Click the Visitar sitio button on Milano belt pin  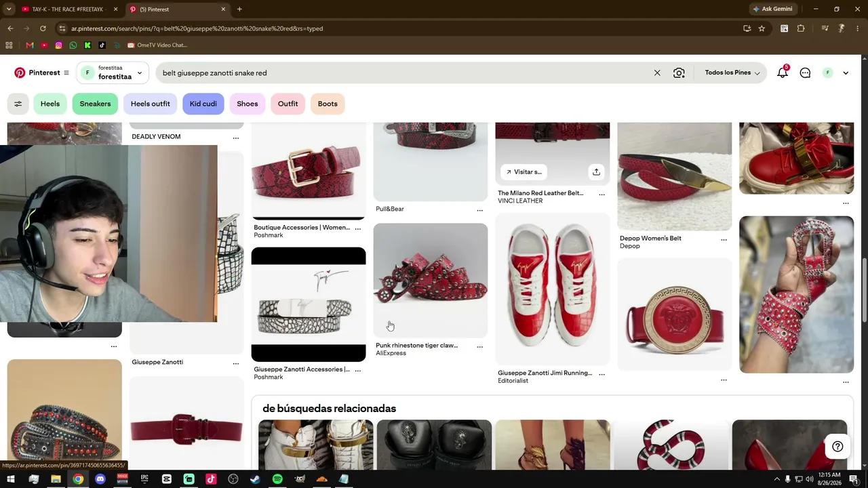pyautogui.click(x=524, y=172)
